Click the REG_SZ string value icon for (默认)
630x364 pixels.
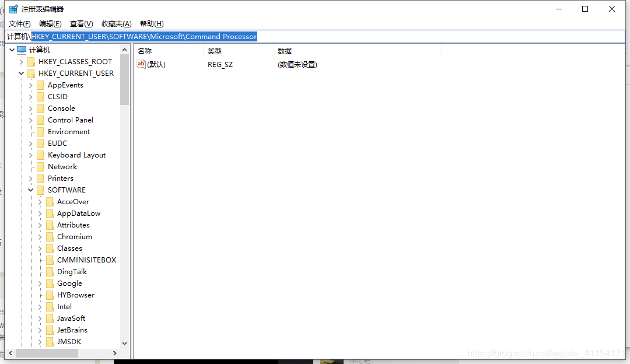(141, 64)
